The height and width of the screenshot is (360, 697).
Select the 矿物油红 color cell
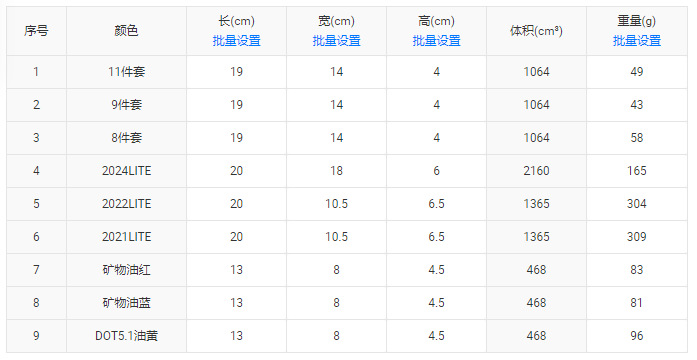point(127,270)
